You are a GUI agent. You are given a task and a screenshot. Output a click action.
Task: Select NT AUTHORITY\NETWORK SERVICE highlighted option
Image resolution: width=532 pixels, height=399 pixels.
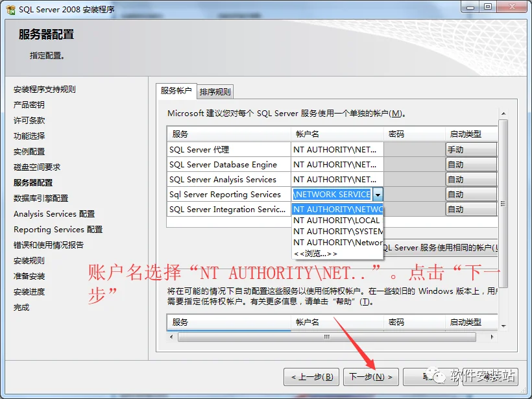(x=337, y=210)
